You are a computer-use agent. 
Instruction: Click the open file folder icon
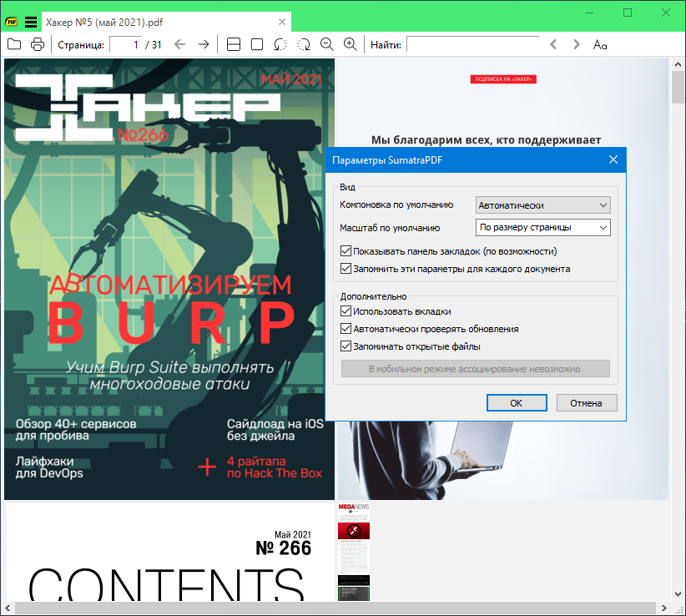pos(14,44)
